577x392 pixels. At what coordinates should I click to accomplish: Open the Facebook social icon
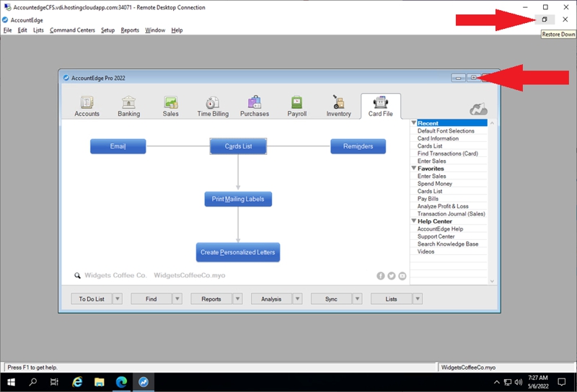tap(381, 276)
